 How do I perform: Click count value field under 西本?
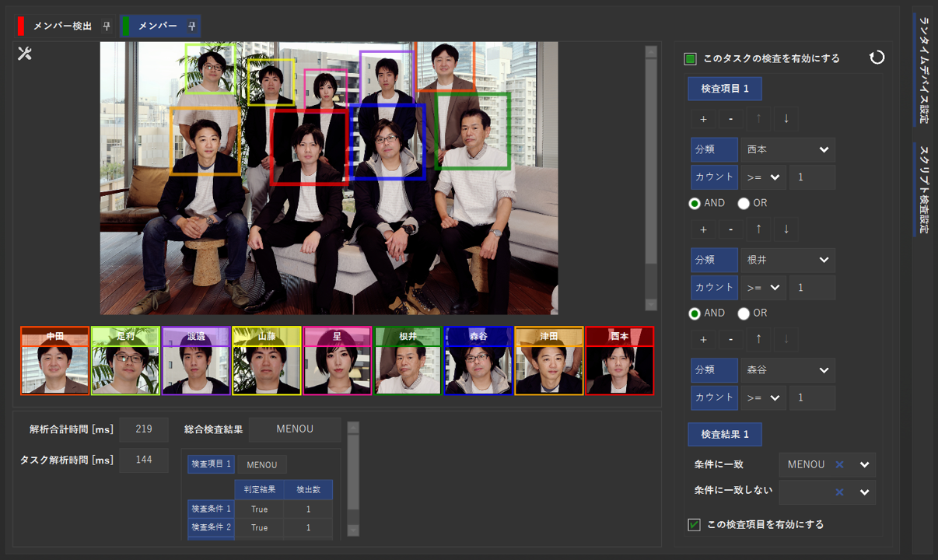(812, 177)
